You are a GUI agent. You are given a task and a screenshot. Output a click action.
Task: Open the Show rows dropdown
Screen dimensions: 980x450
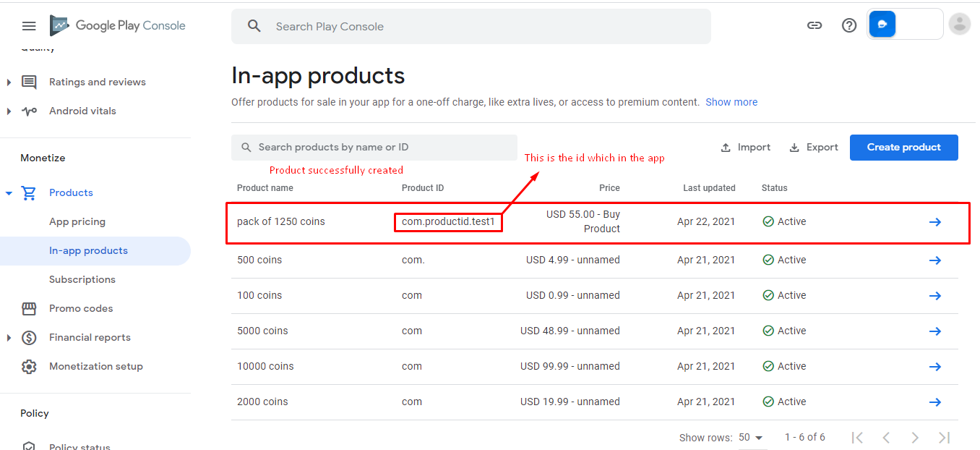tap(751, 437)
